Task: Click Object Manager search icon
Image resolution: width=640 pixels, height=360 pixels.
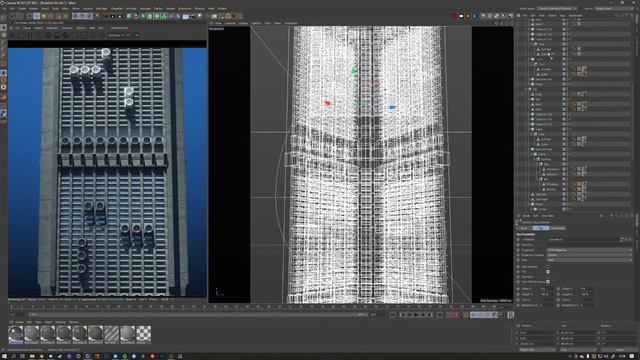Action: [617, 16]
